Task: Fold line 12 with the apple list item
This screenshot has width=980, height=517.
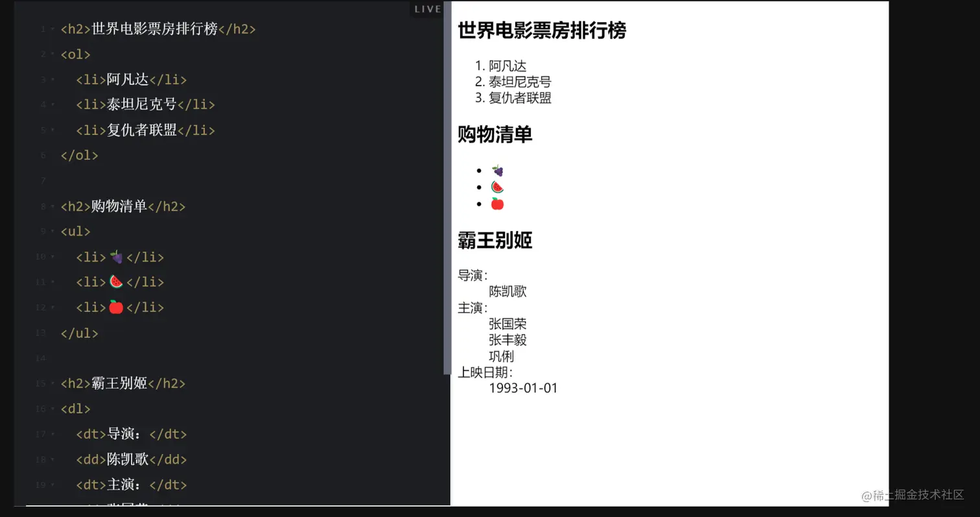Action: click(52, 307)
